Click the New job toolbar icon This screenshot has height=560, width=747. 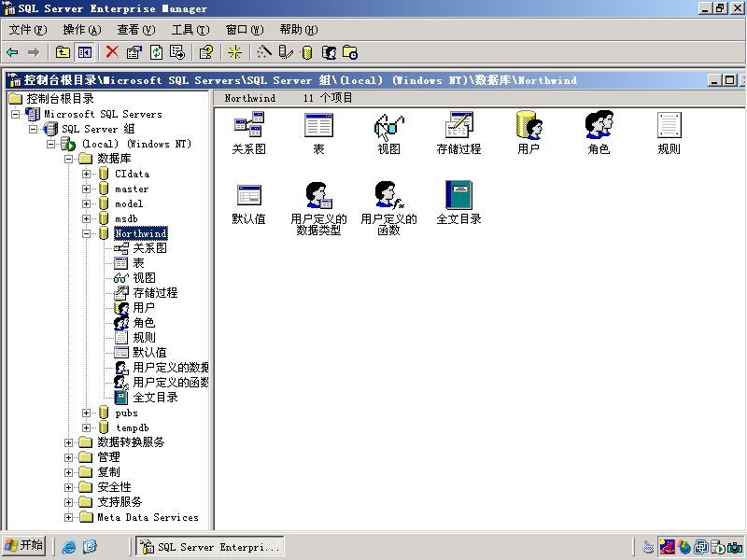[350, 52]
